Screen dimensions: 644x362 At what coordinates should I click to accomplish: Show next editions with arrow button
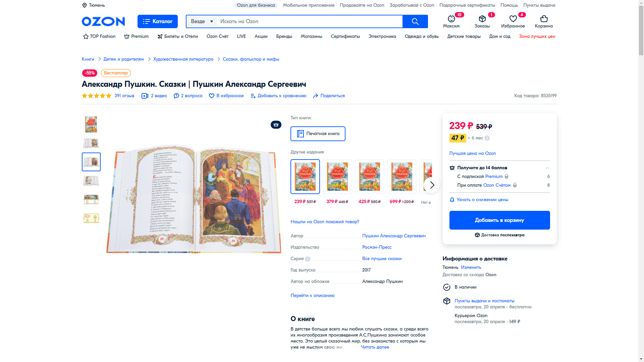(432, 185)
